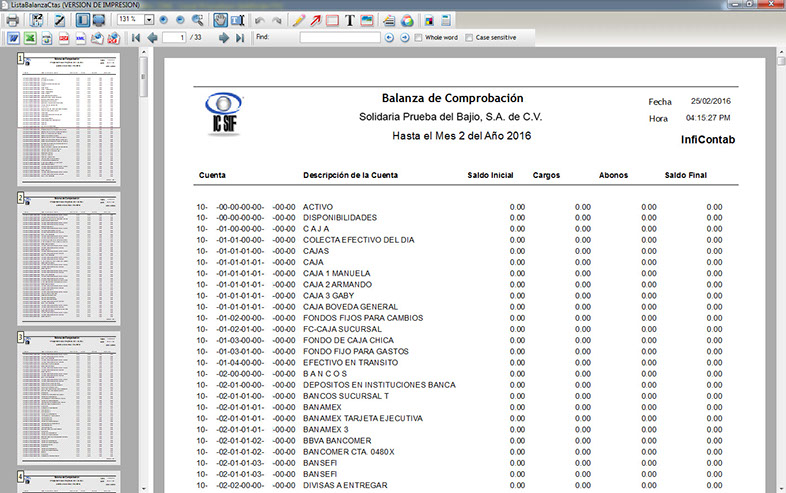Click the page number input box

174,38
